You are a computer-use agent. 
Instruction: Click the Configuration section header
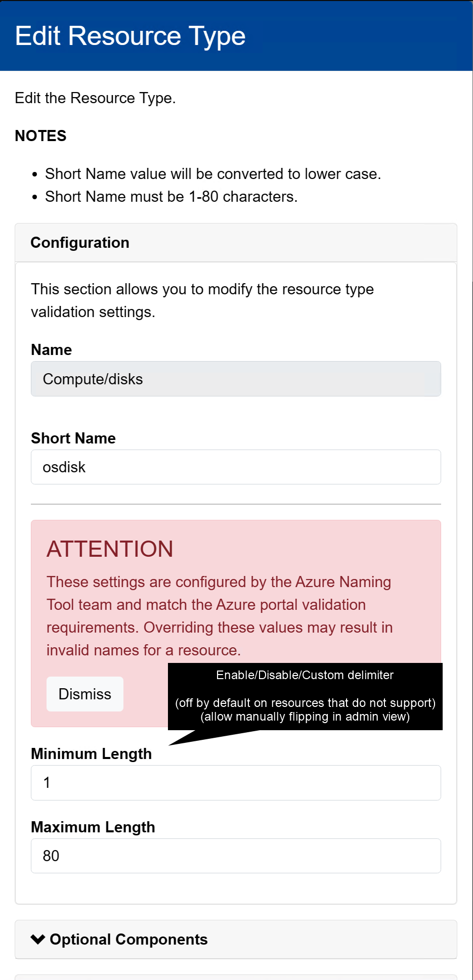tap(80, 243)
